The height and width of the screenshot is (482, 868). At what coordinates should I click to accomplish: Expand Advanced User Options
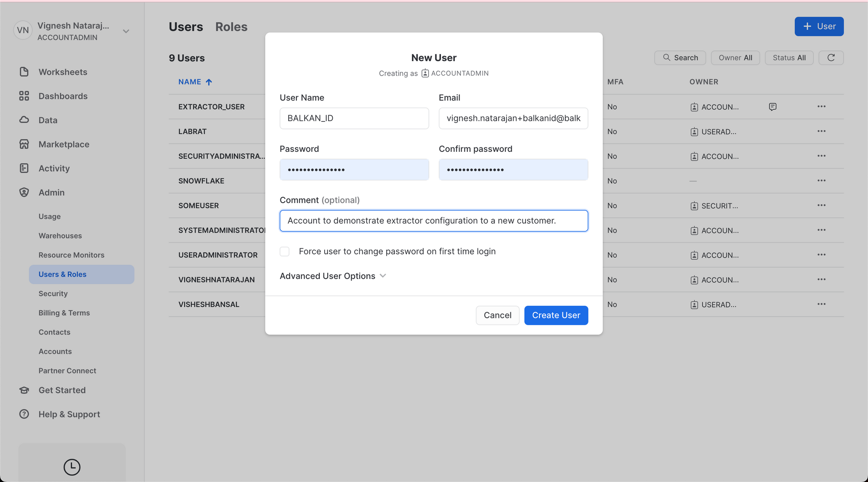[333, 276]
